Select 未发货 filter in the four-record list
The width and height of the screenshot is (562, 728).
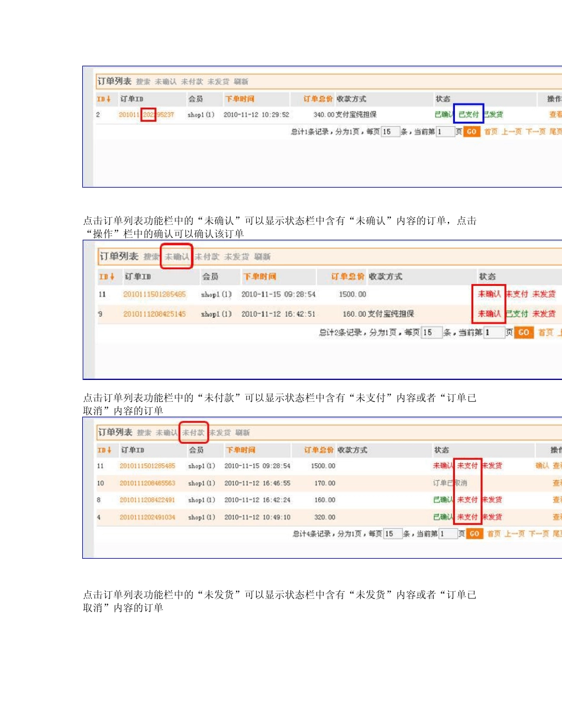tap(219, 433)
